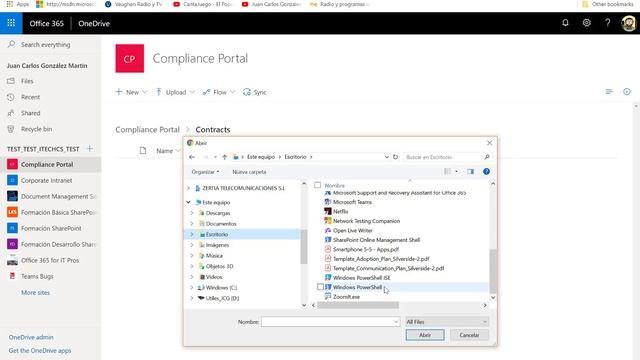Select Windows PowerShell ISE shortcut
Screen dimensions: 640x360
coord(358,278)
